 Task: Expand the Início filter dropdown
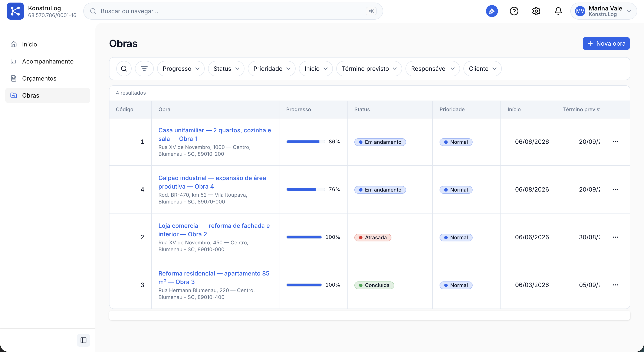316,69
